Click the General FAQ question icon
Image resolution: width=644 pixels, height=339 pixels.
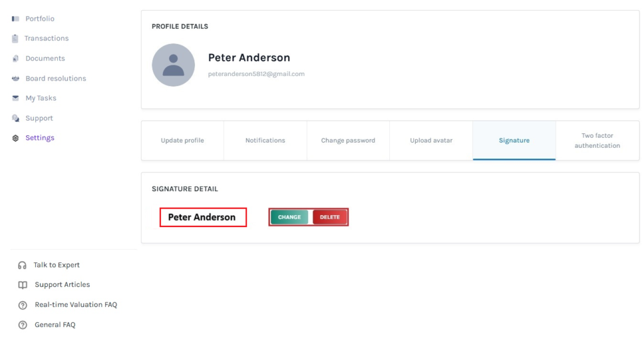tap(23, 325)
